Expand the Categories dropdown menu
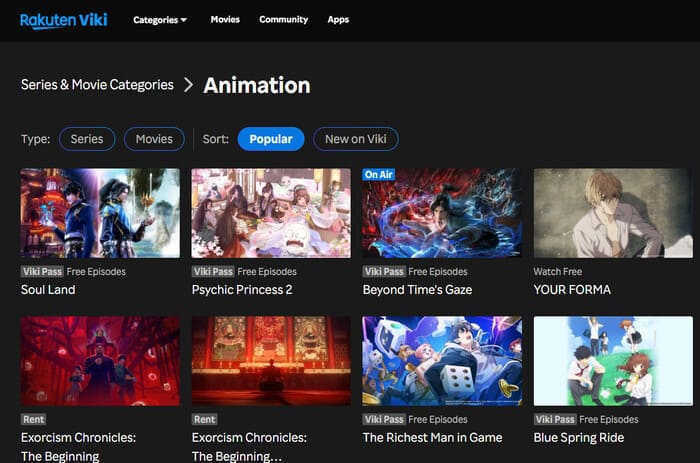 pos(160,20)
